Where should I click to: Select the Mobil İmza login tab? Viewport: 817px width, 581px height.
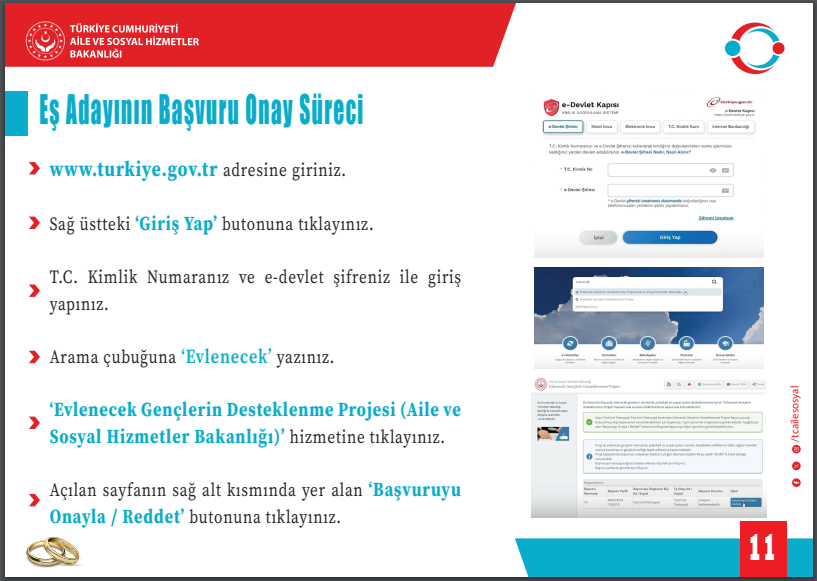(602, 127)
